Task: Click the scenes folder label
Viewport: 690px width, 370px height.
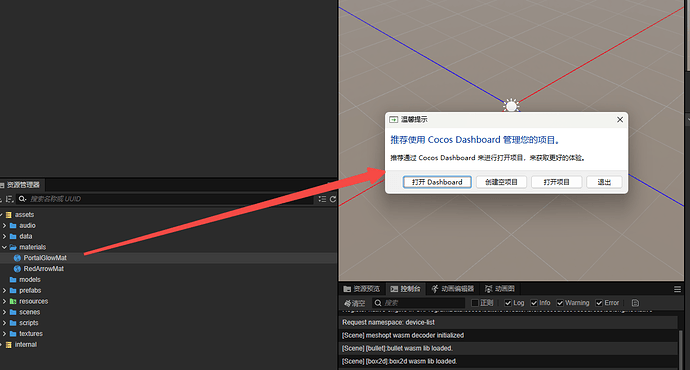Action: pyautogui.click(x=29, y=312)
